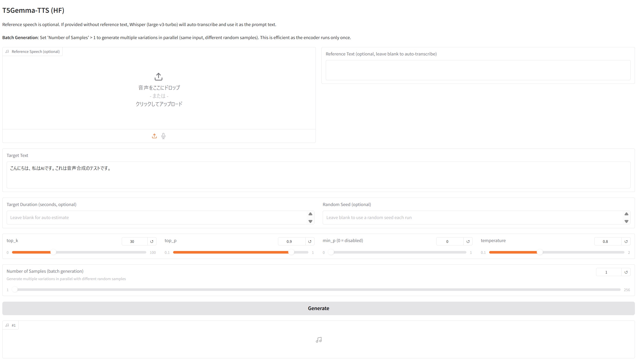
Task: Edit the top_k number box
Action: point(134,241)
